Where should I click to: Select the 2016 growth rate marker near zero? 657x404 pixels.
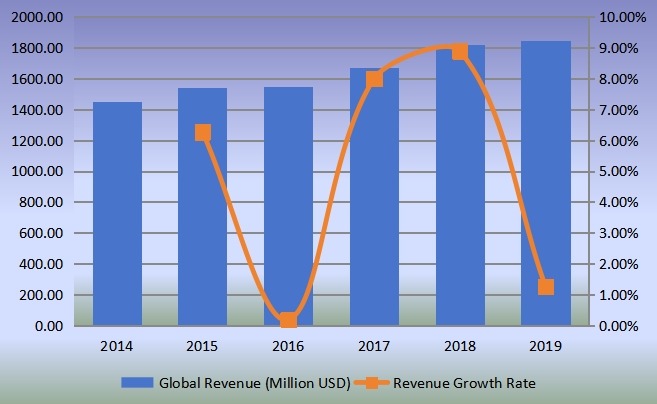(x=288, y=320)
